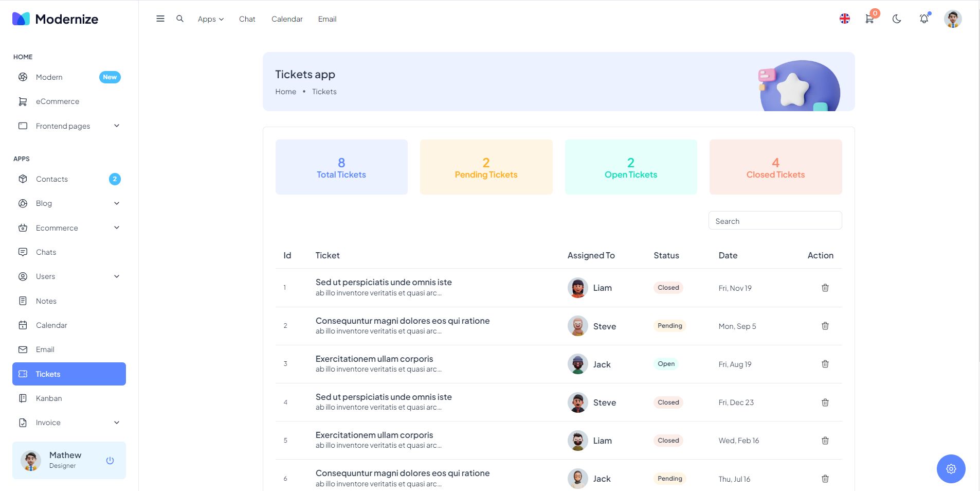Viewport: 980px width, 491px height.
Task: Open notifications bell icon
Action: click(924, 19)
